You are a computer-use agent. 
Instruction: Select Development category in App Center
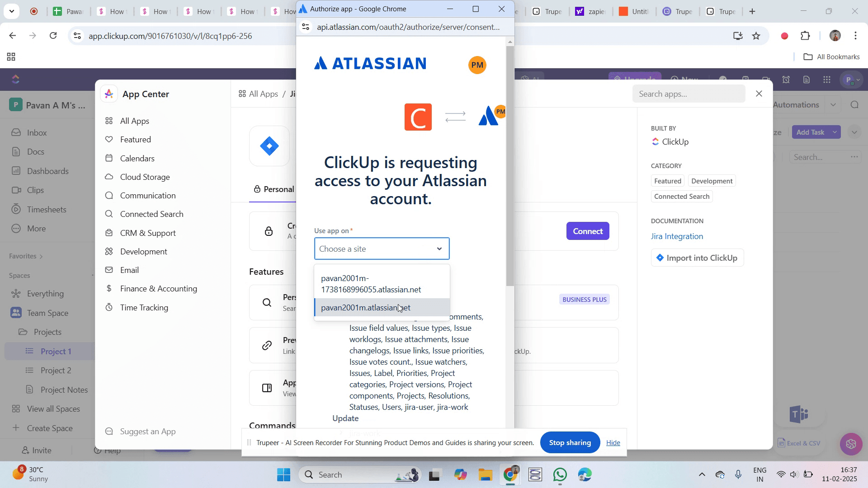pos(143,252)
